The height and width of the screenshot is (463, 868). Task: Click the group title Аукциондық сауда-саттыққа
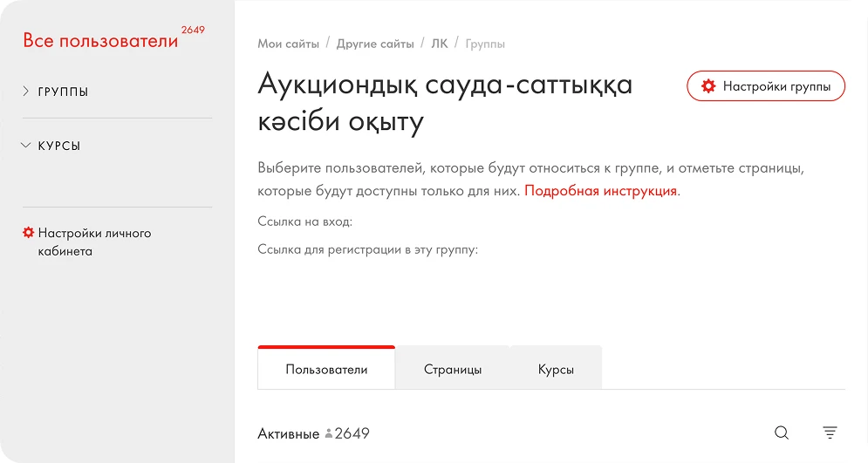[x=445, y=85]
